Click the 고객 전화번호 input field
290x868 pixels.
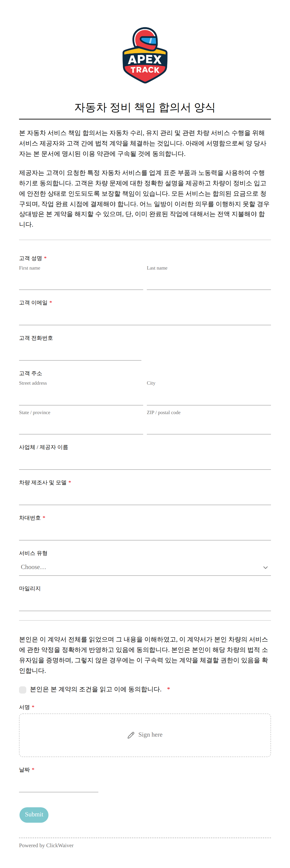(80, 352)
